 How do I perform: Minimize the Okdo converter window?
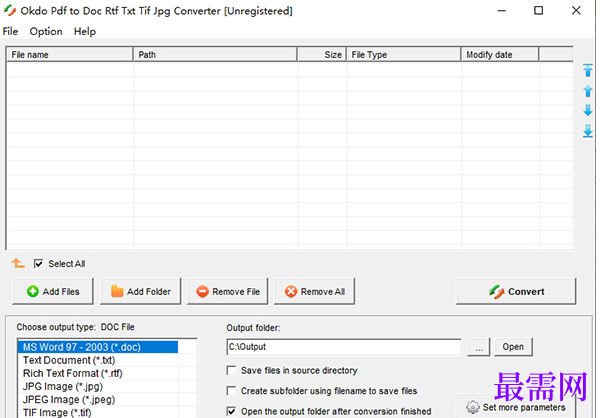pos(502,10)
